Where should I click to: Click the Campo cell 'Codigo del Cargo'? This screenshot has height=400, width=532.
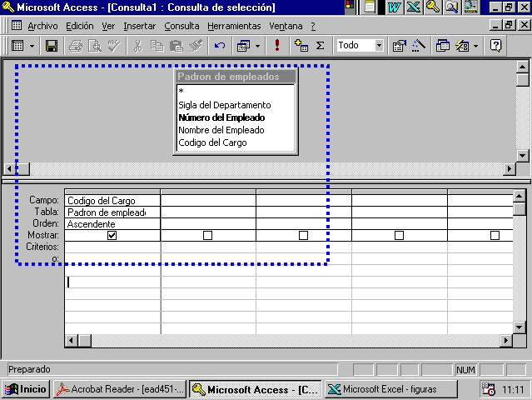point(112,200)
